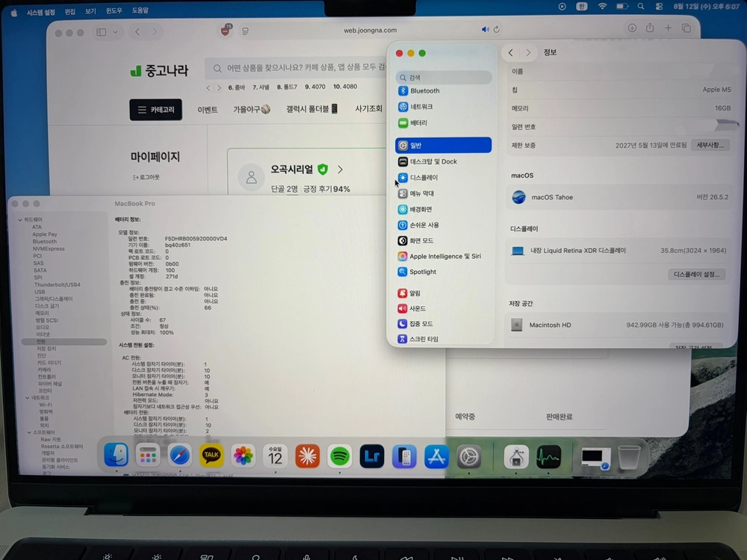Show Safari tab overview icon
Viewport: 747px width, 560px height.
coord(686,28)
